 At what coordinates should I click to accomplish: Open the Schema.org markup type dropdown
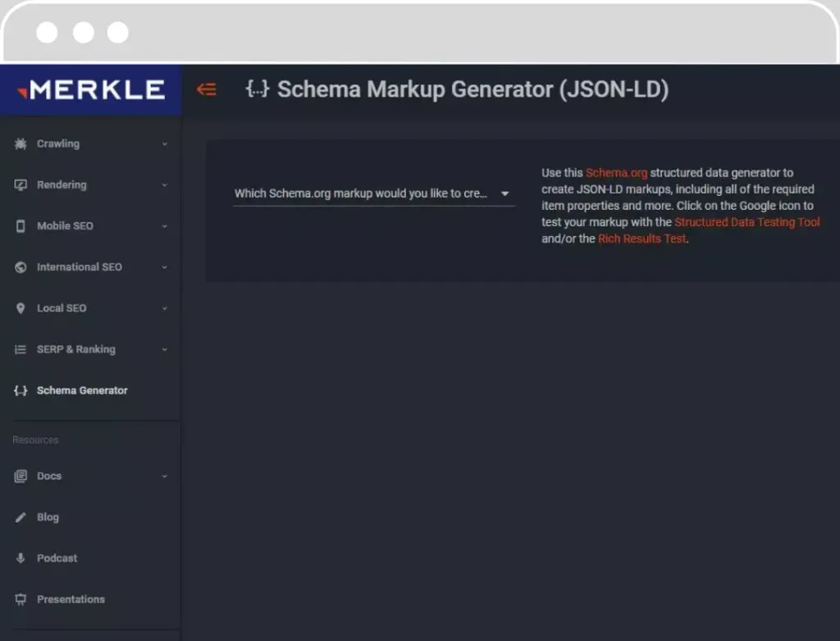click(x=374, y=193)
